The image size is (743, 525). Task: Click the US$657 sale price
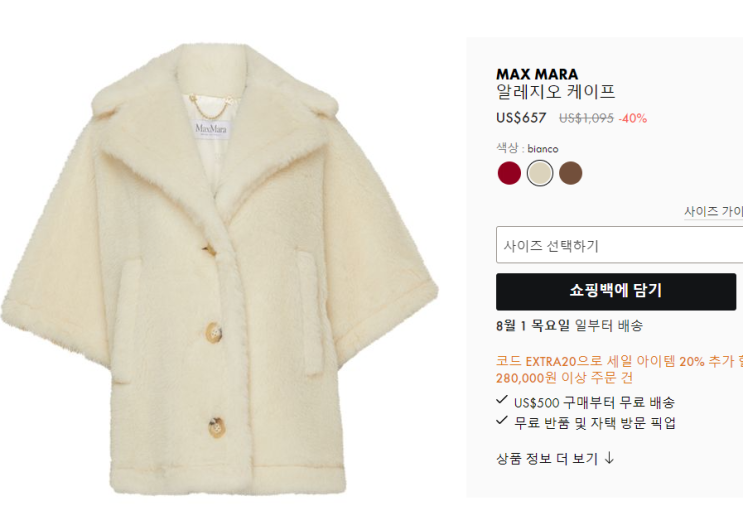[521, 118]
